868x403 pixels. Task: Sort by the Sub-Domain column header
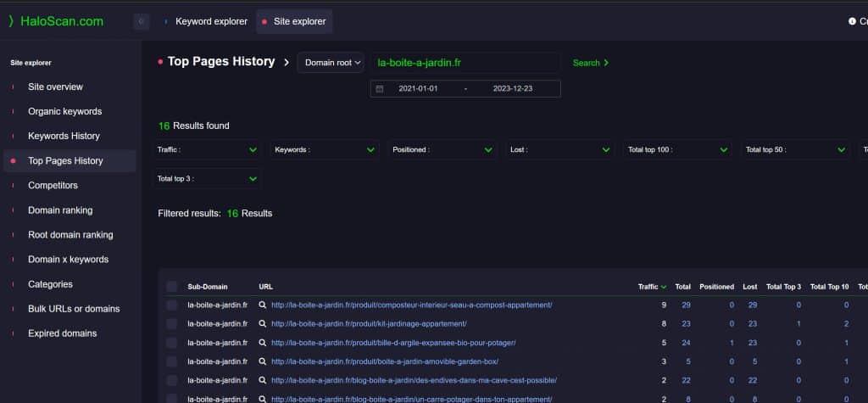coord(208,287)
